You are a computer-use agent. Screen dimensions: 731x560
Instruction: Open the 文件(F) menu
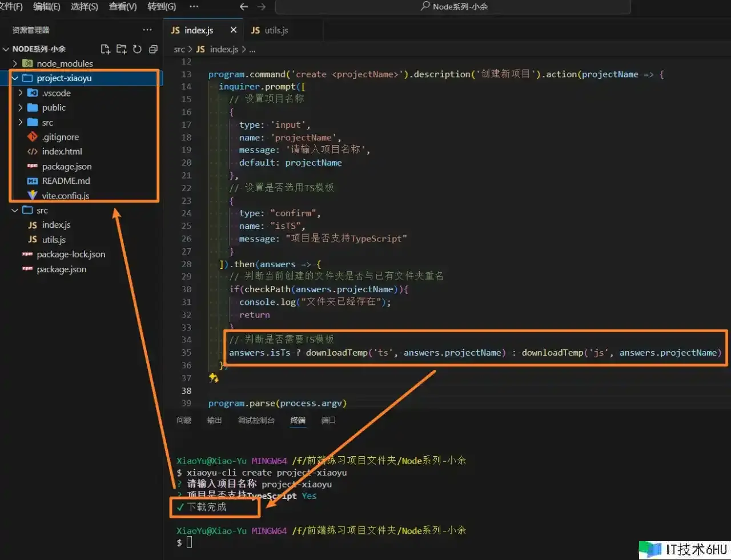coord(11,7)
